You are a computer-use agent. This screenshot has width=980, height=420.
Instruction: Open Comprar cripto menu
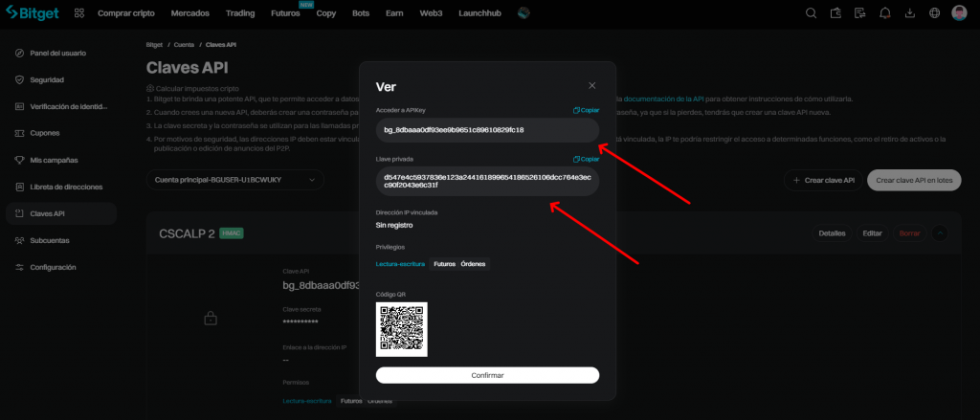[x=126, y=13]
